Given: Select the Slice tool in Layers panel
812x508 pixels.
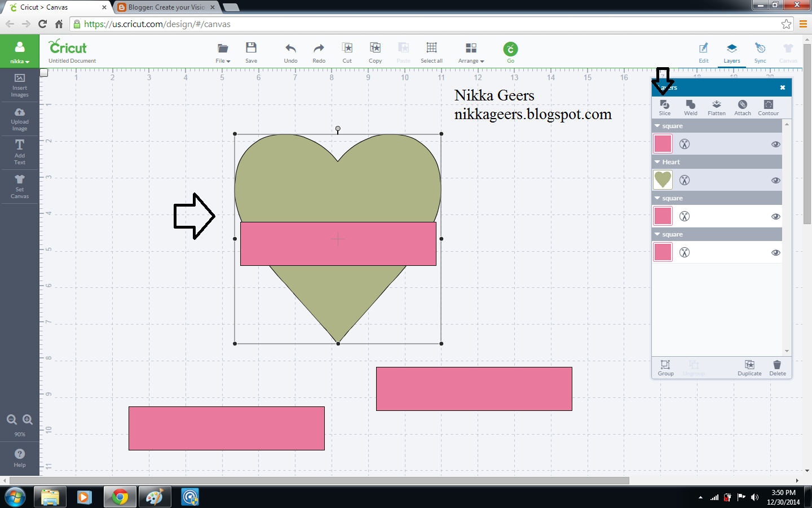Looking at the screenshot, I should [665, 107].
